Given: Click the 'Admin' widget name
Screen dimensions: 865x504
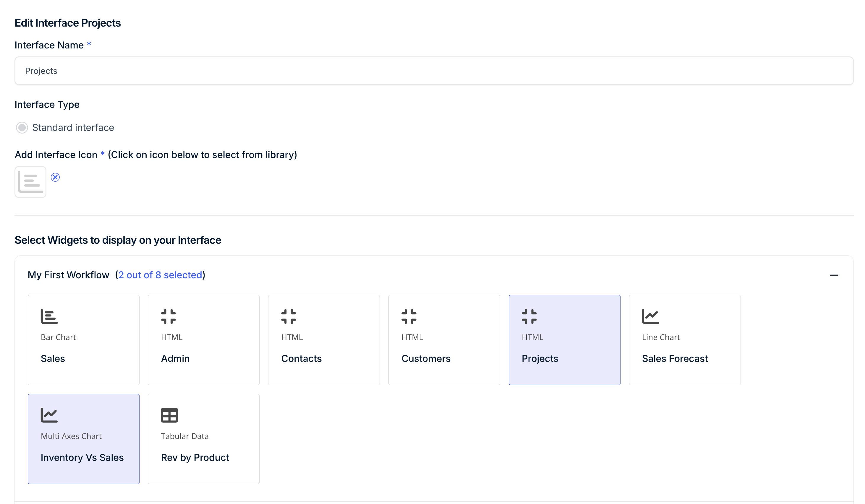Looking at the screenshot, I should coord(175,359).
